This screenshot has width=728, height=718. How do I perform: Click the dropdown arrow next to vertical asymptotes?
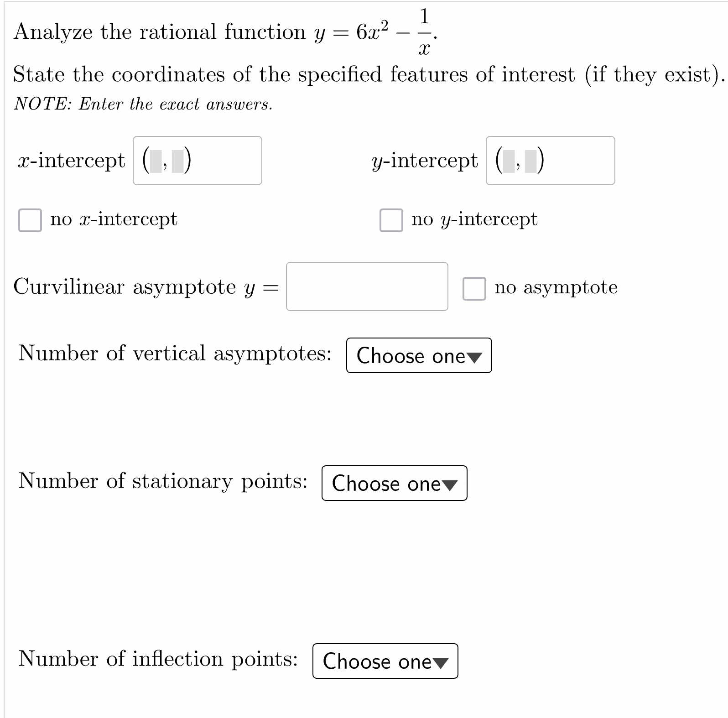point(475,357)
